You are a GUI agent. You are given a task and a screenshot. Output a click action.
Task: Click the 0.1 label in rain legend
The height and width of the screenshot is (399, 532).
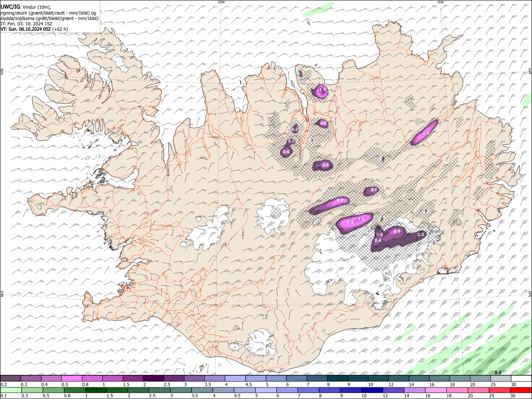point(3,396)
